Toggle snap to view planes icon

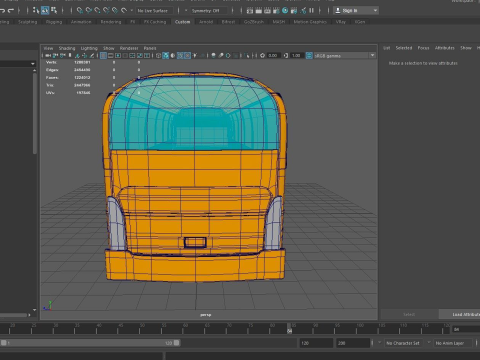(x=115, y=11)
